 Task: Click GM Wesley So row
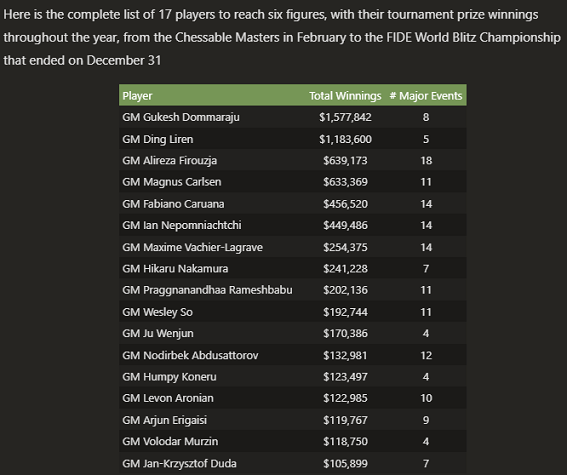(293, 312)
